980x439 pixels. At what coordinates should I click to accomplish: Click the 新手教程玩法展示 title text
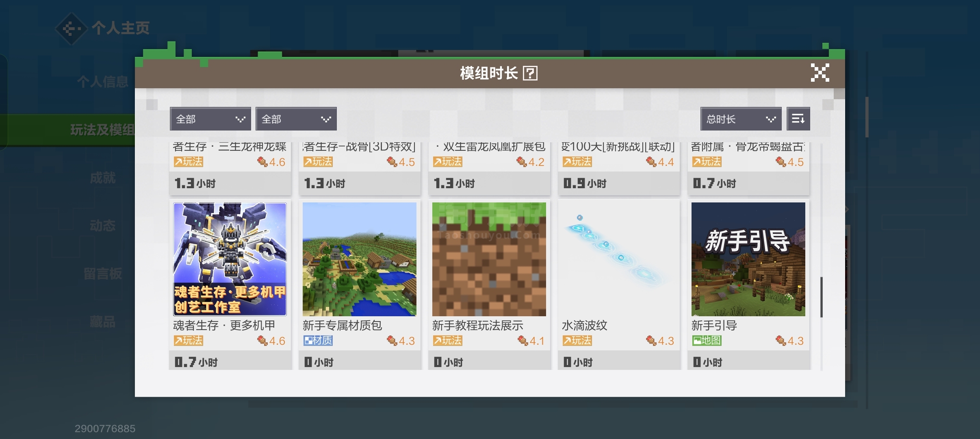(x=478, y=325)
